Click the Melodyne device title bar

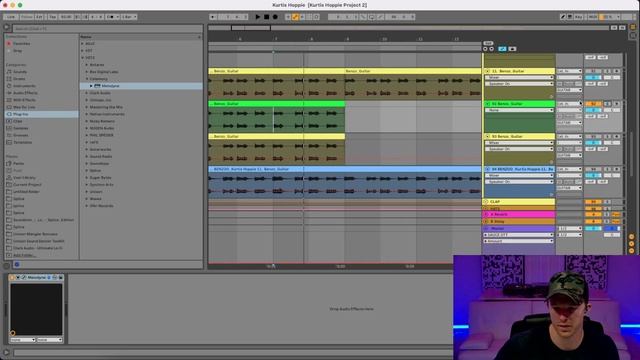click(37, 277)
